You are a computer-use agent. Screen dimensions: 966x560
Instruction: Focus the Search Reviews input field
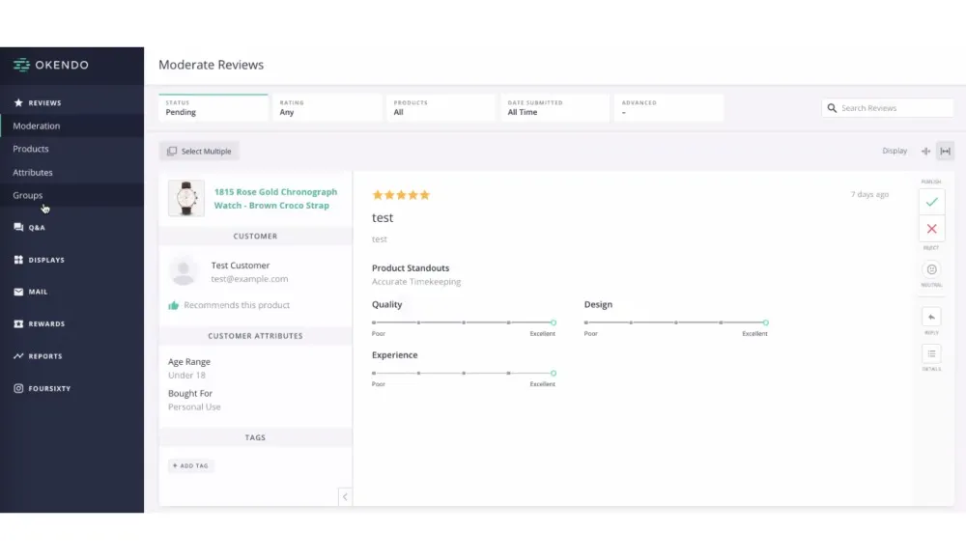point(888,108)
